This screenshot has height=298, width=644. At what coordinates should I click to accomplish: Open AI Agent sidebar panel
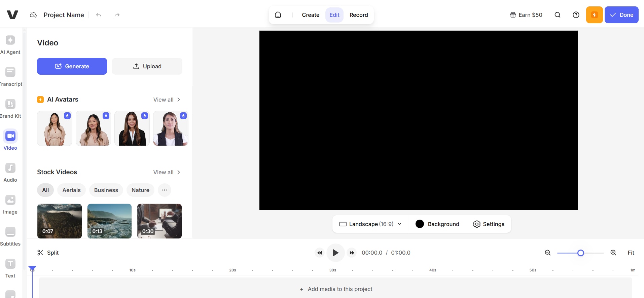tap(10, 45)
